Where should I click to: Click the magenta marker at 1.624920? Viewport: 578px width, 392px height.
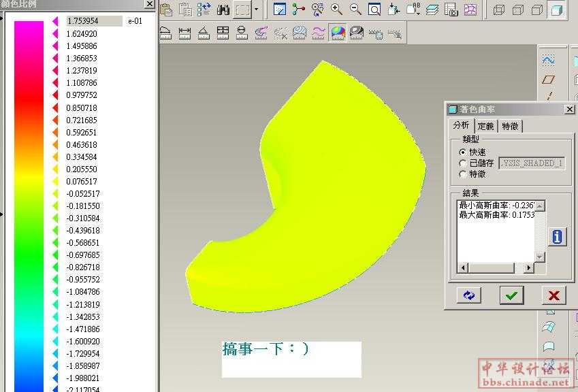coord(55,34)
